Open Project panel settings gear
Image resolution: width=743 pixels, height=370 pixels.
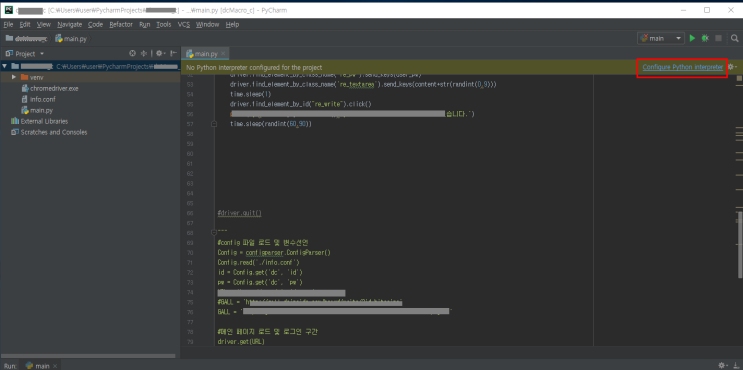pyautogui.click(x=160, y=54)
